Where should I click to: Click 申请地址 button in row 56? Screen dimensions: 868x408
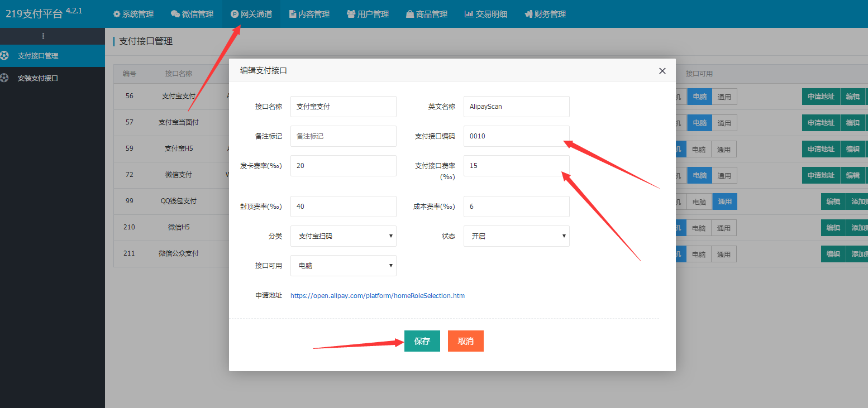pos(821,97)
